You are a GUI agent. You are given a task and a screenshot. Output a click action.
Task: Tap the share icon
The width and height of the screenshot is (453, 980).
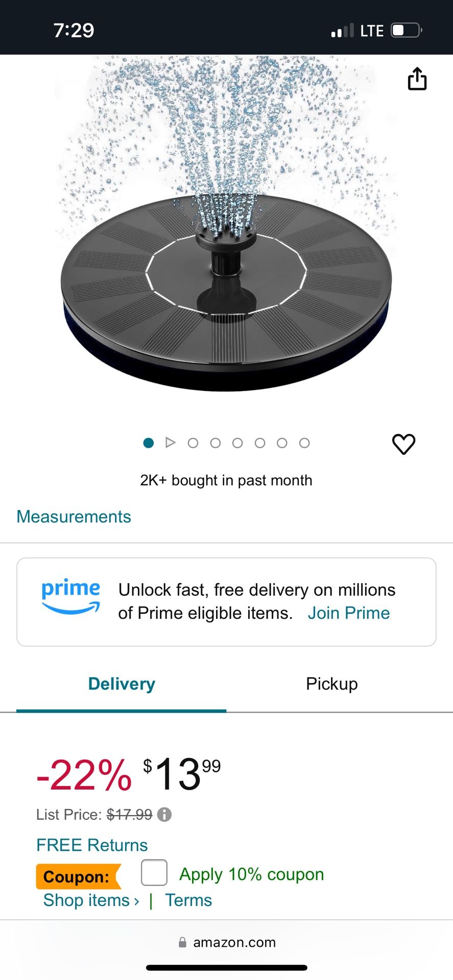417,79
